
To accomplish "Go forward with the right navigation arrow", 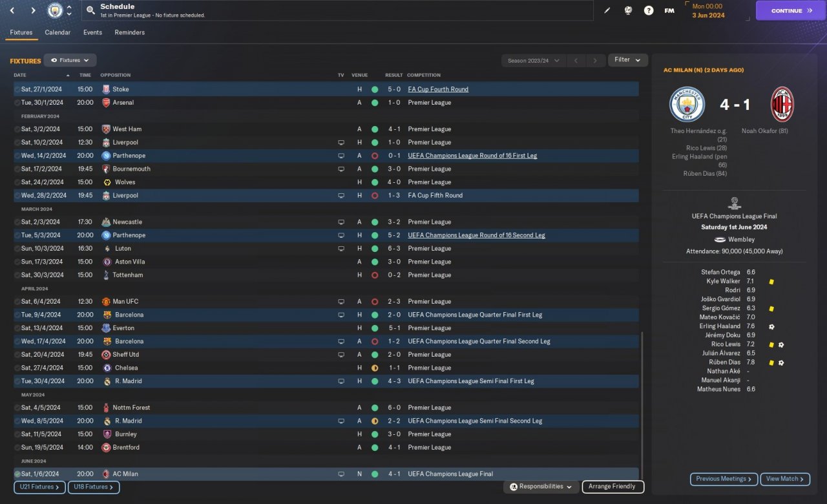I will tap(34, 10).
